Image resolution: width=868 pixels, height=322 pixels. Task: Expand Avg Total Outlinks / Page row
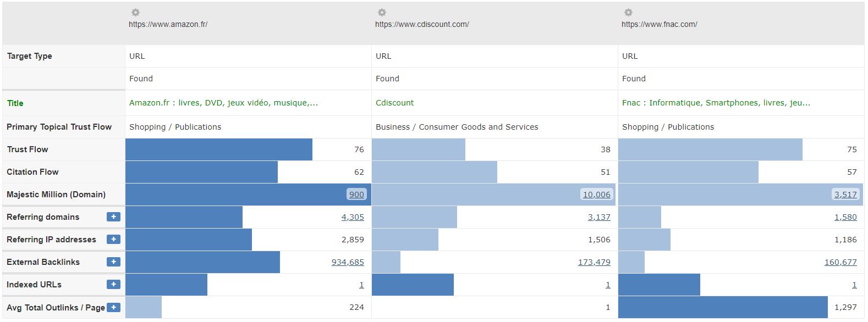[113, 307]
